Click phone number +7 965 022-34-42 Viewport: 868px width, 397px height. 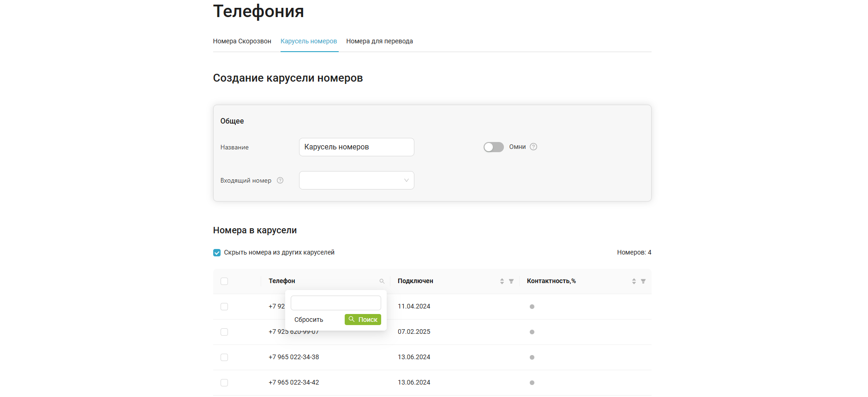pos(293,382)
